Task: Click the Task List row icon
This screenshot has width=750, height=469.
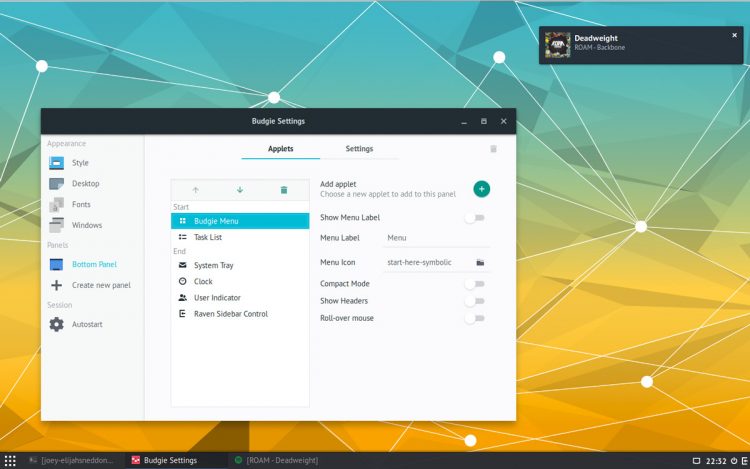Action: [182, 237]
